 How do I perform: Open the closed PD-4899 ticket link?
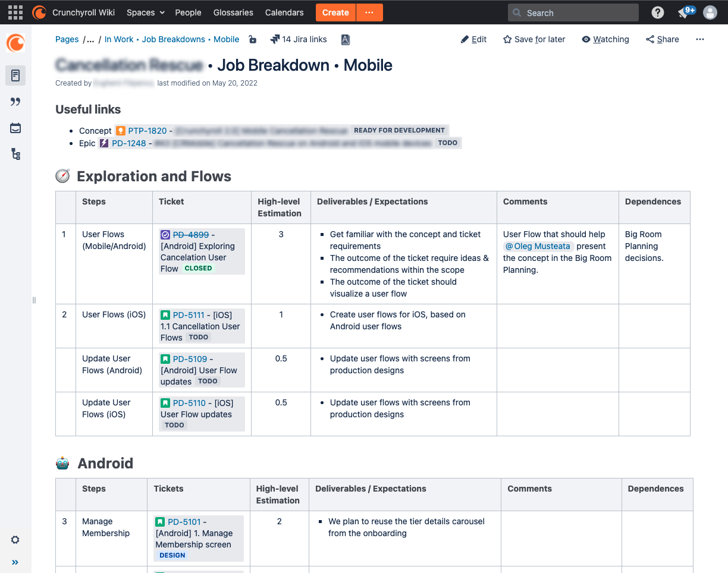(191, 235)
